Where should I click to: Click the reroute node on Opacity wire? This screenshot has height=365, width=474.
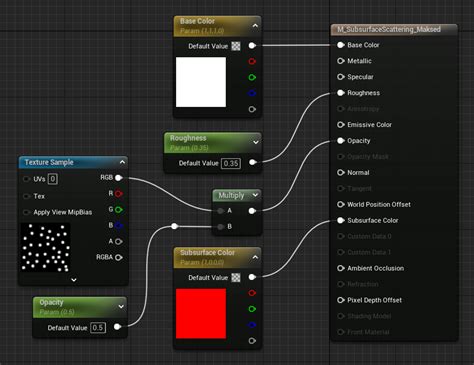[x=174, y=226]
